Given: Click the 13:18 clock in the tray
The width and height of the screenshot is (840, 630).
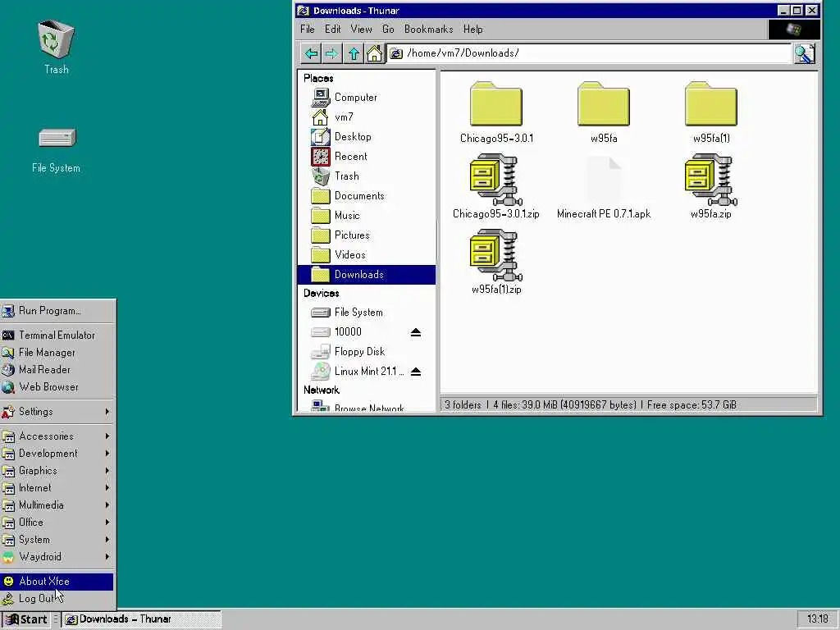Looking at the screenshot, I should [818, 619].
